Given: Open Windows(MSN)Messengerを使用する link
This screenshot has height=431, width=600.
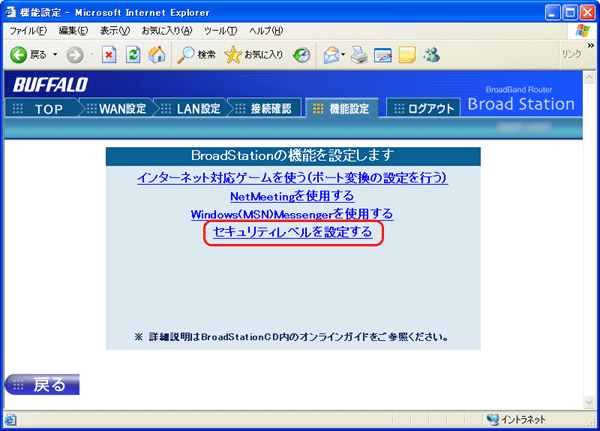Looking at the screenshot, I should pos(292,214).
